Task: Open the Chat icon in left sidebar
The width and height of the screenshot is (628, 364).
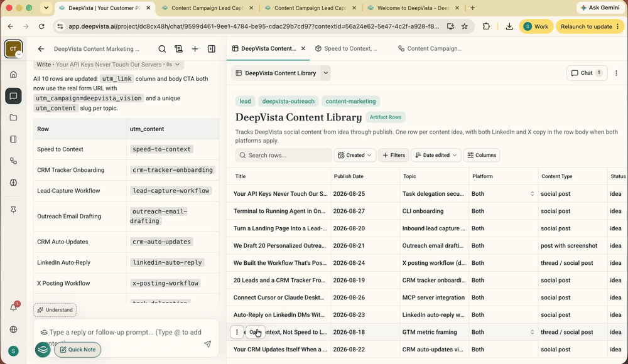Action: [x=13, y=96]
